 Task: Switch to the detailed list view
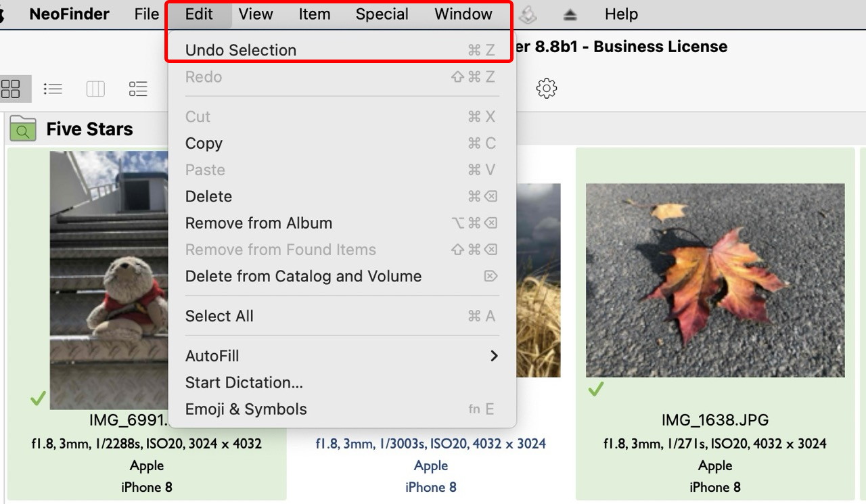[x=138, y=89]
